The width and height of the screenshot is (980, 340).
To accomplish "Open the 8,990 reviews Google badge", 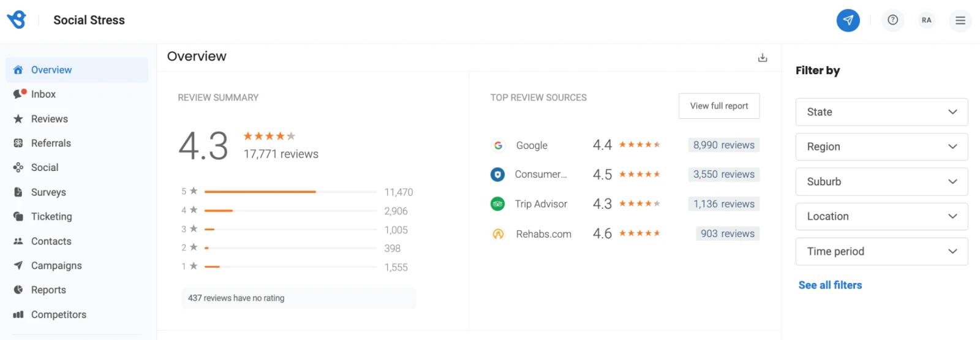I will point(723,145).
